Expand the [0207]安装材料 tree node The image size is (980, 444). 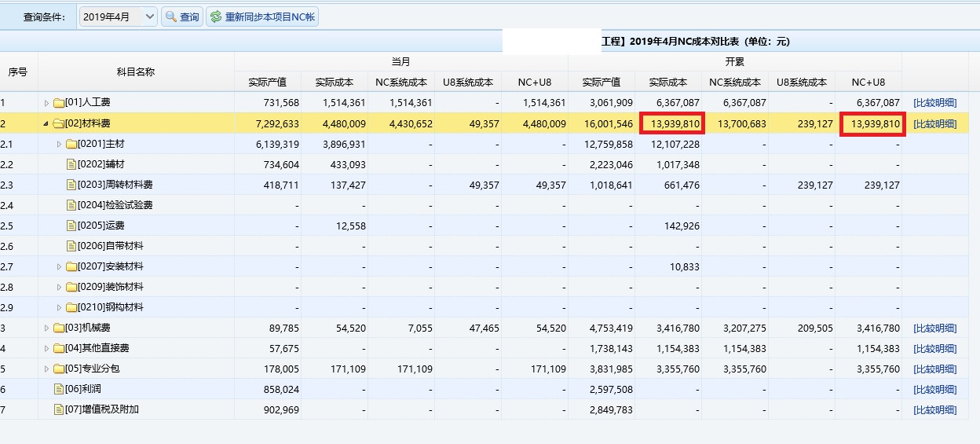[59, 266]
